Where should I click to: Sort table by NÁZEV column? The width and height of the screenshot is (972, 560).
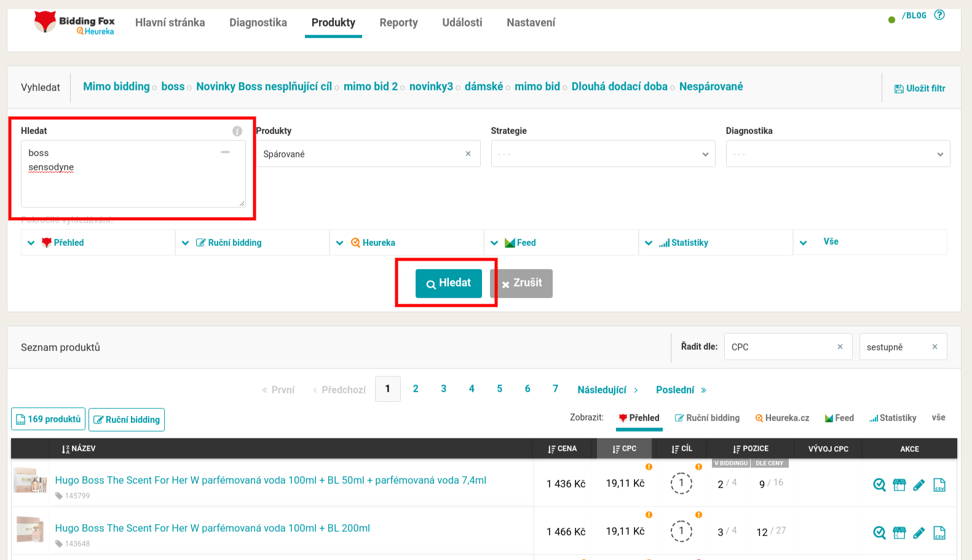[79, 449]
